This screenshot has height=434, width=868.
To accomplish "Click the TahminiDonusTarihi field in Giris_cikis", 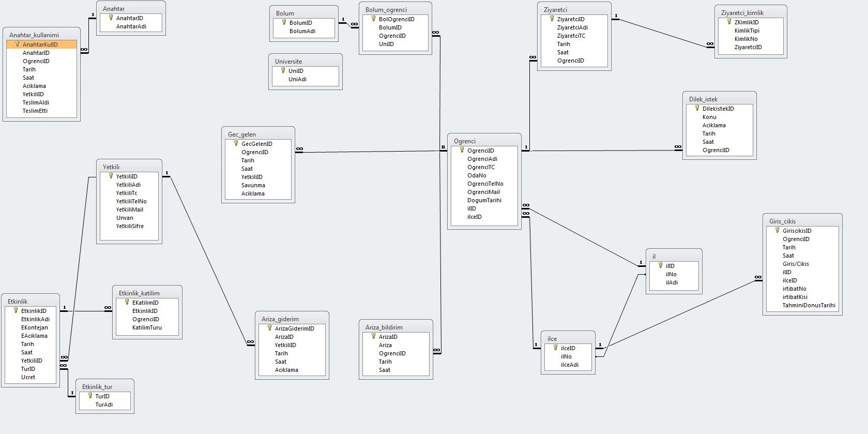I will [809, 305].
